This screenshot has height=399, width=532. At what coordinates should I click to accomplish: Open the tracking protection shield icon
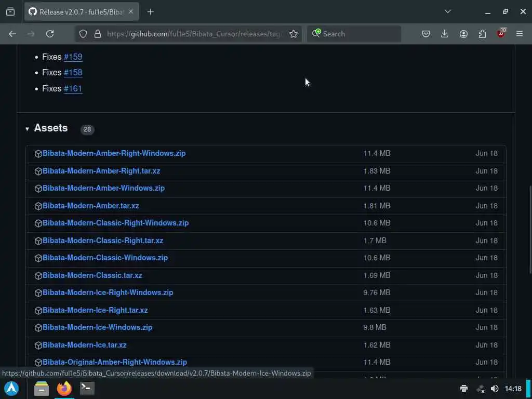(x=83, y=34)
